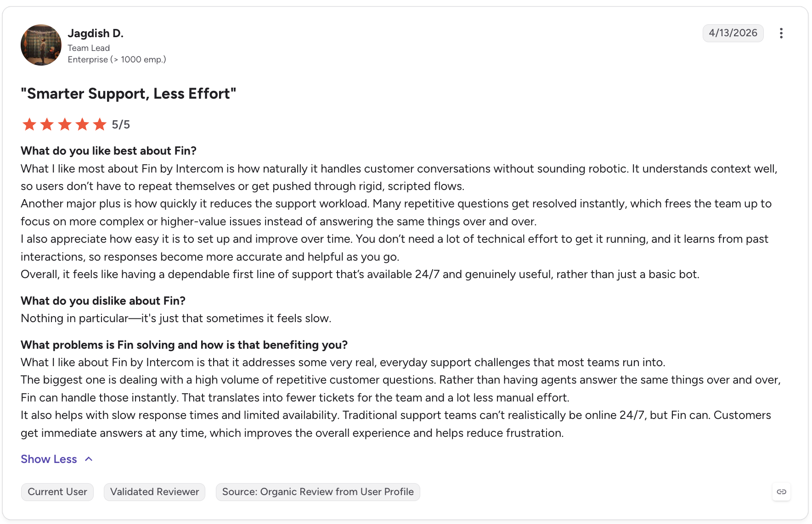This screenshot has width=812, height=524.
Task: Click the fifth rating star
Action: (x=100, y=124)
